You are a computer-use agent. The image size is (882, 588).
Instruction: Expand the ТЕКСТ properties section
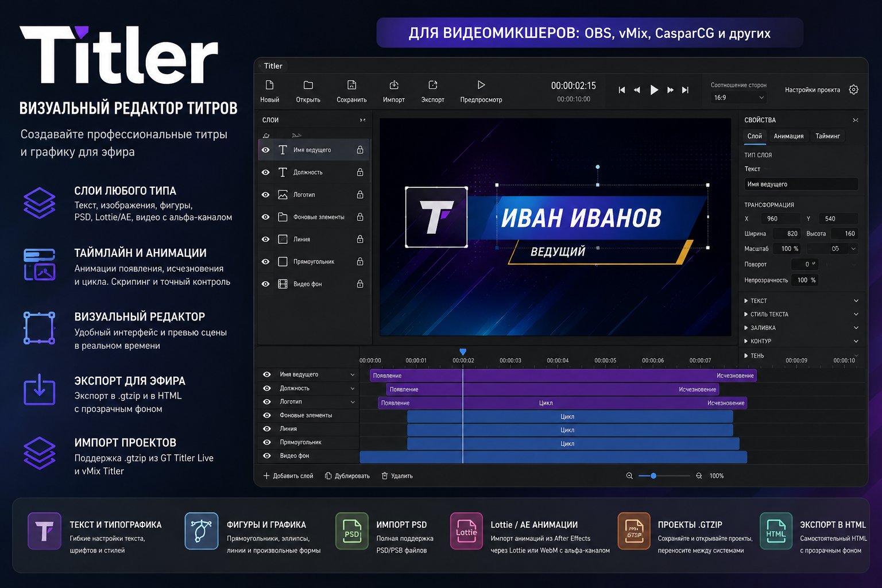click(801, 301)
